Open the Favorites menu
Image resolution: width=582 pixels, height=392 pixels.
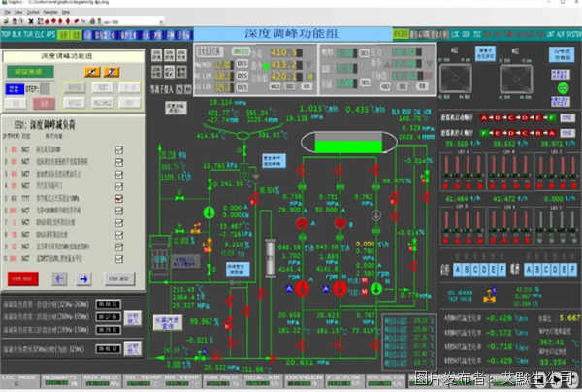point(50,13)
